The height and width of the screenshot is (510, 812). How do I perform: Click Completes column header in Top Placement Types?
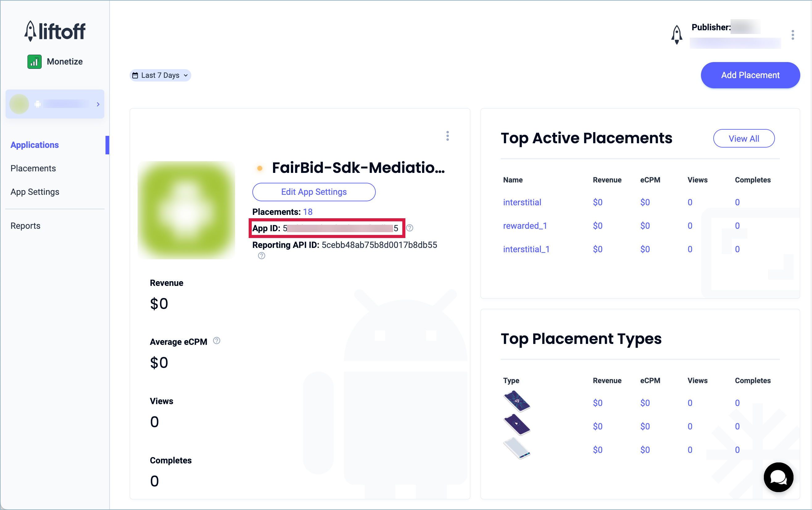click(753, 380)
